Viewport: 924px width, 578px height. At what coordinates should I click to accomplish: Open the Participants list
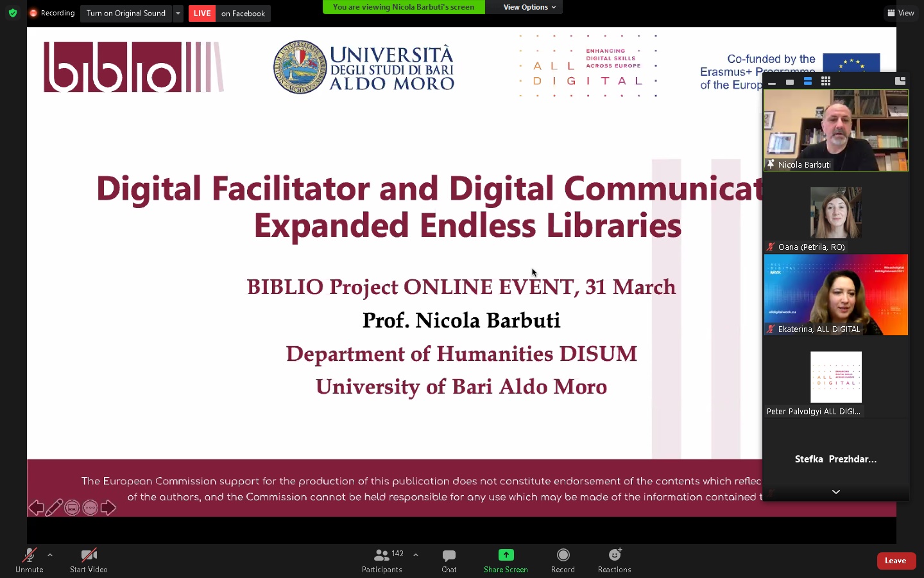coord(382,559)
